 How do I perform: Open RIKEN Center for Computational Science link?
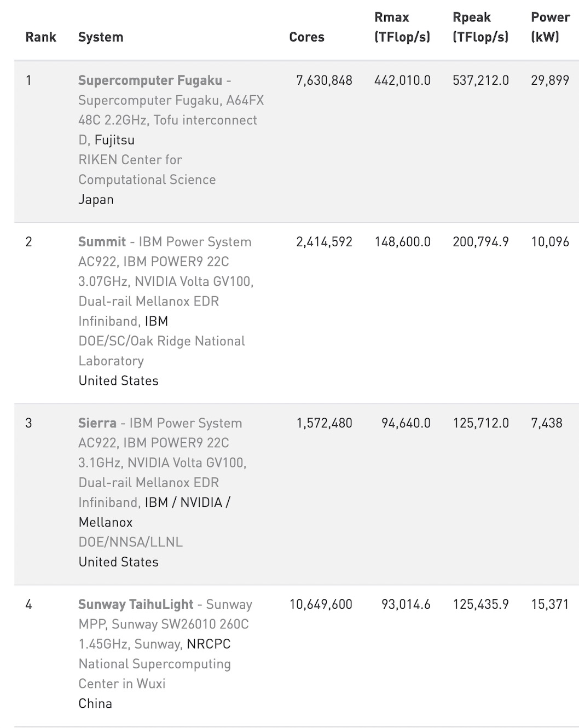(147, 170)
